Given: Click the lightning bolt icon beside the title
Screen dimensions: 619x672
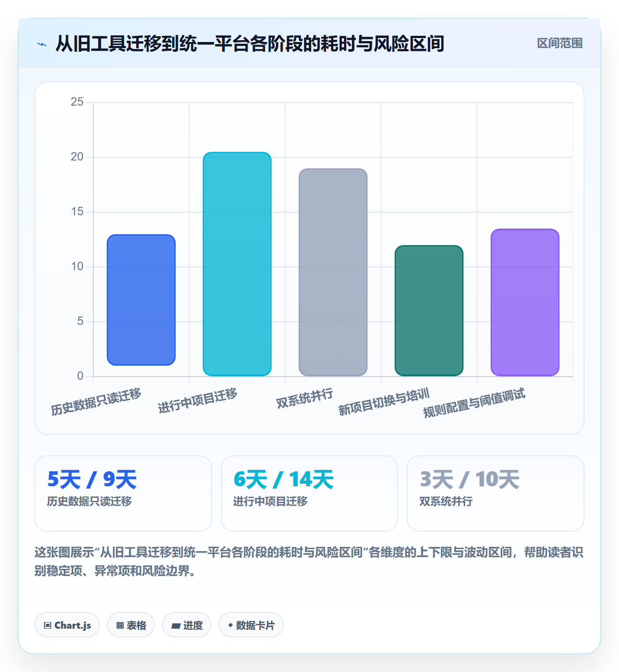Looking at the screenshot, I should pyautogui.click(x=42, y=44).
